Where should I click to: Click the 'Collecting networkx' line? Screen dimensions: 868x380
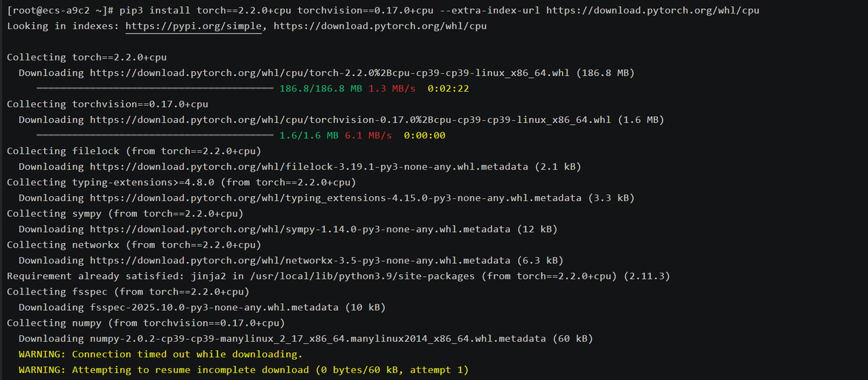134,245
